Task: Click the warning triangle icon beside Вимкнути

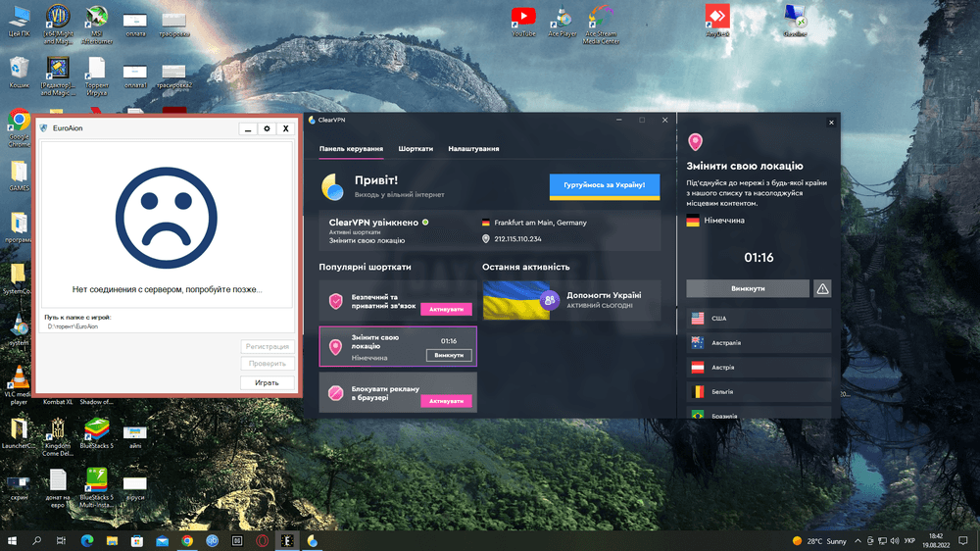Action: point(822,288)
